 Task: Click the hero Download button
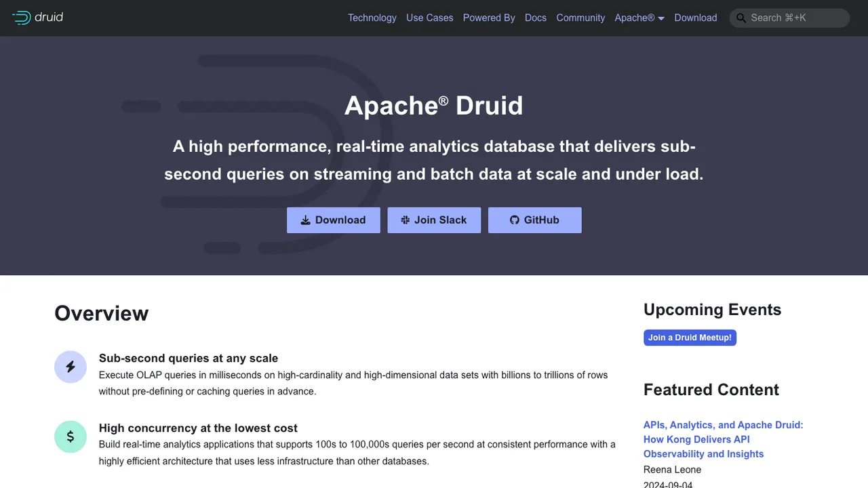[x=334, y=220]
